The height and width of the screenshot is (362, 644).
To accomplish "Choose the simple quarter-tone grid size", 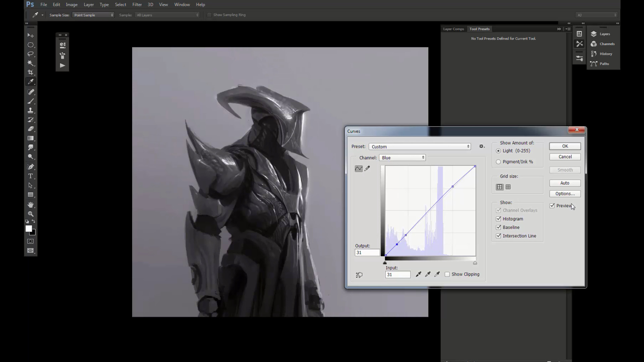I will click(x=500, y=187).
